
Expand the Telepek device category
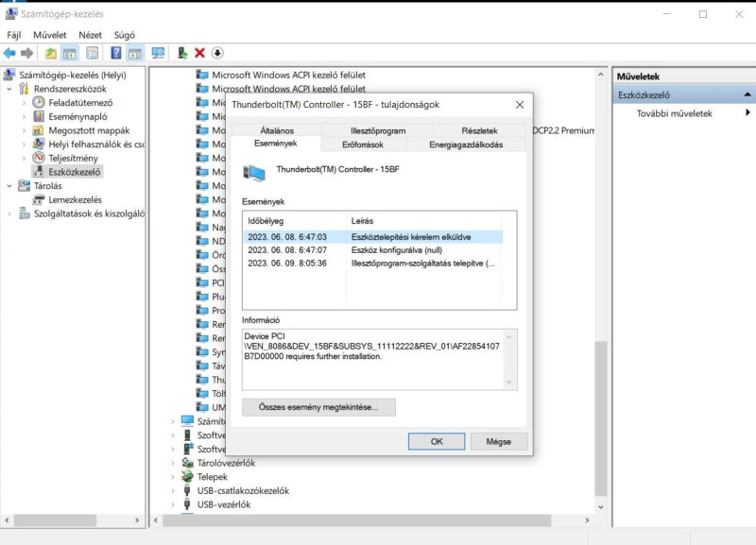[x=173, y=477]
